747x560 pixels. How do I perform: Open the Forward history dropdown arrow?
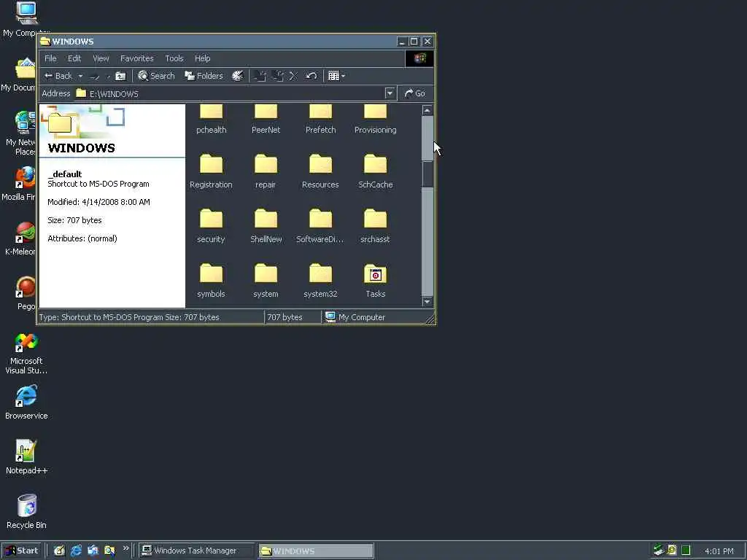(108, 76)
